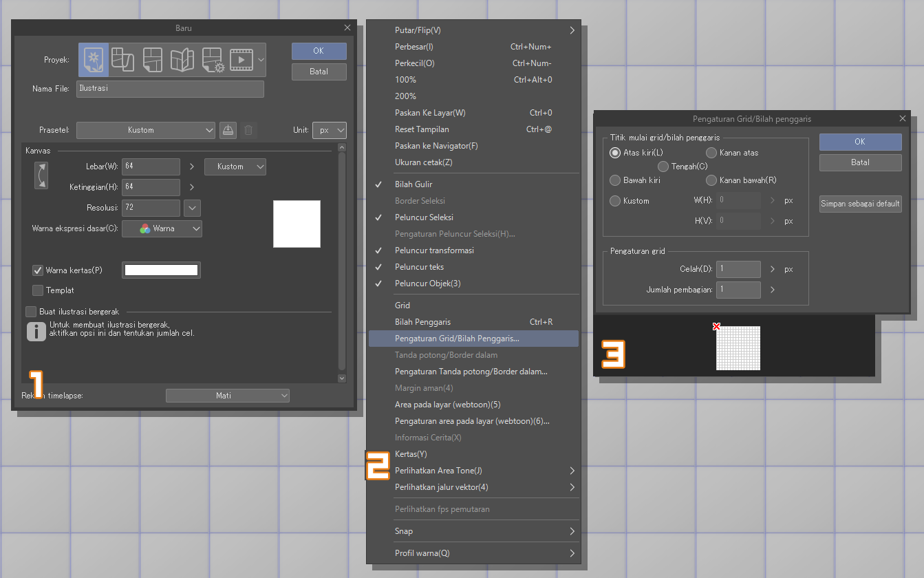Click the delete preset trash icon

coord(248,130)
